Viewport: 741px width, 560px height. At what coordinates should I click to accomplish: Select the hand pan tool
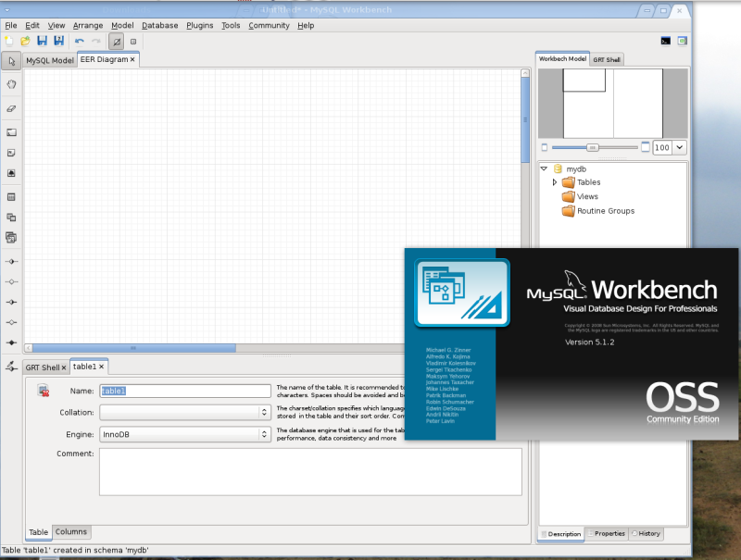(x=11, y=84)
